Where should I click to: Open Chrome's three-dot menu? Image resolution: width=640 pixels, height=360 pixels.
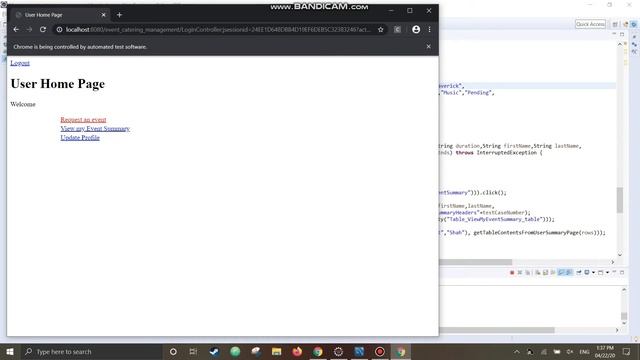point(429,29)
